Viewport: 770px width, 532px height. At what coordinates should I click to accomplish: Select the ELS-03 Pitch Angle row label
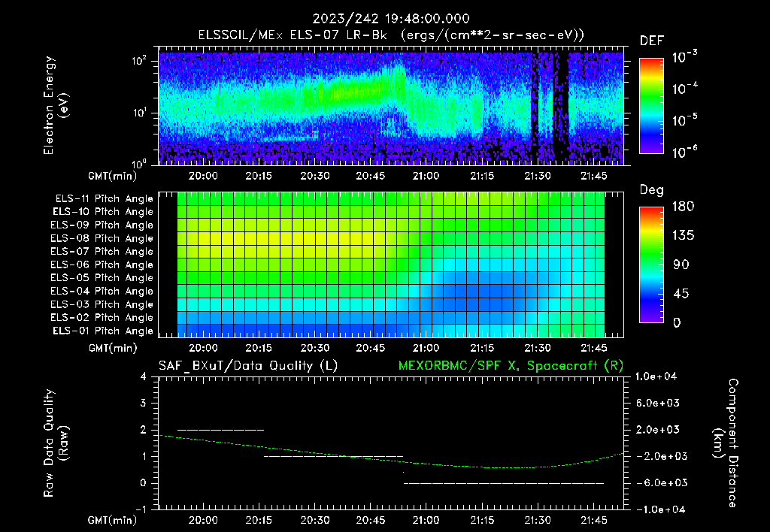click(102, 305)
